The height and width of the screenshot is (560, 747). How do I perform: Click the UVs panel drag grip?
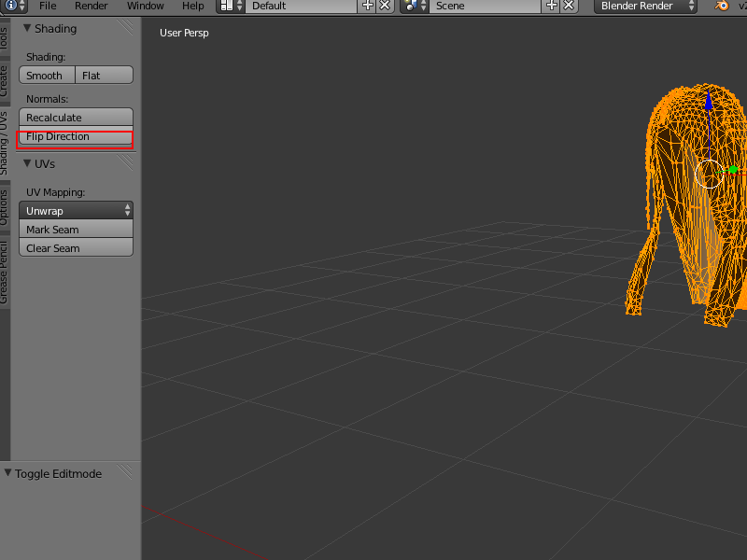click(125, 162)
